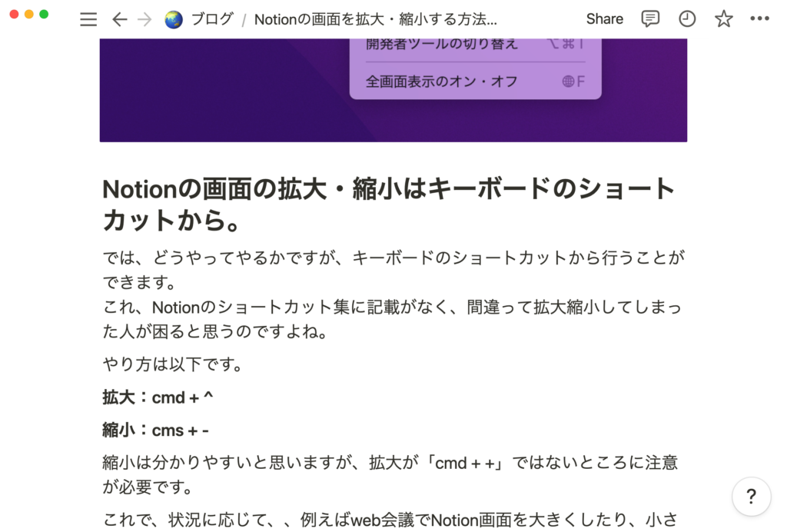The width and height of the screenshot is (787, 532).
Task: Go forward with the right arrow
Action: 144,19
